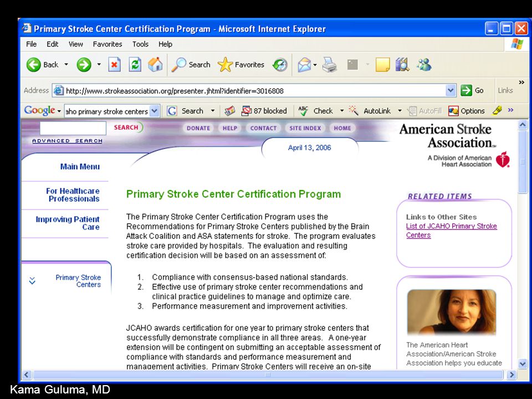Open the AutoLink dropdown arrow
This screenshot has width=532, height=399.
[x=400, y=111]
